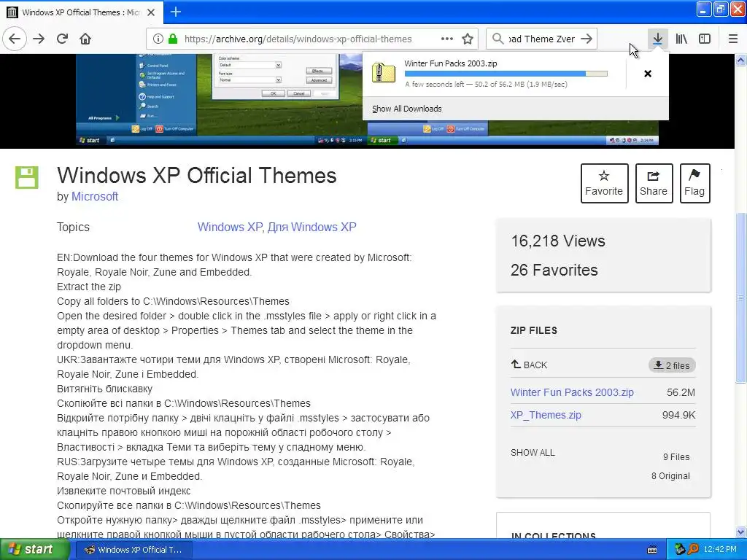This screenshot has height=560, width=747.
Task: Click the green floppy software icon
Action: tap(27, 178)
